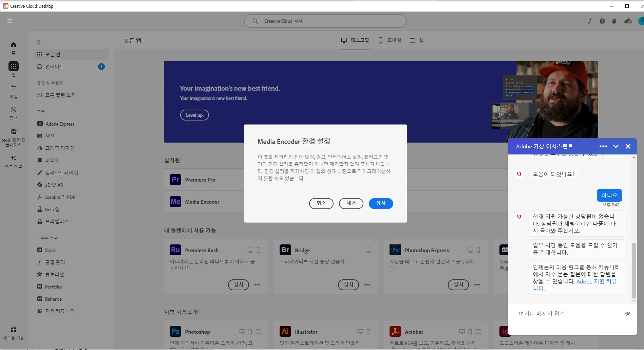The height and width of the screenshot is (350, 644).
Task: Switch to the 모바일 tab
Action: 390,40
